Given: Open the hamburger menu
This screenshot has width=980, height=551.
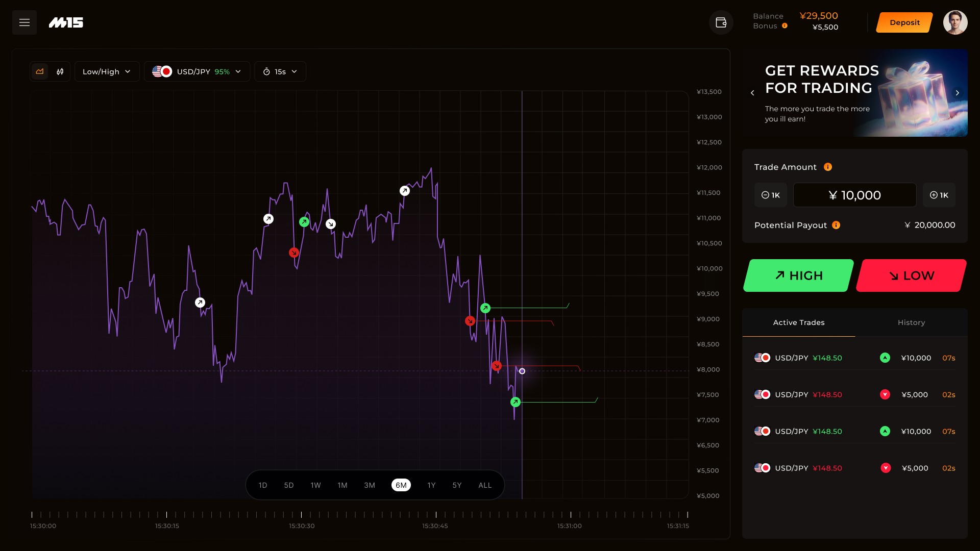Looking at the screenshot, I should (x=24, y=22).
